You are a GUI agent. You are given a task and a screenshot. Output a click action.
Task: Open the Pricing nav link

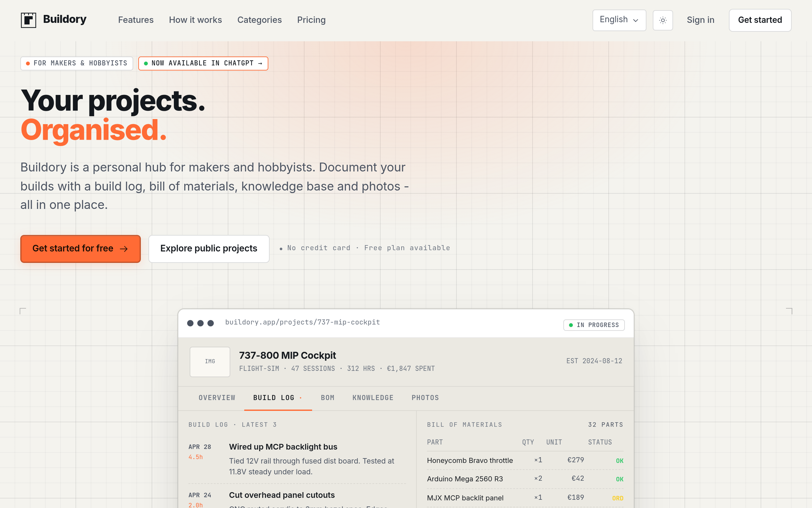[311, 20]
